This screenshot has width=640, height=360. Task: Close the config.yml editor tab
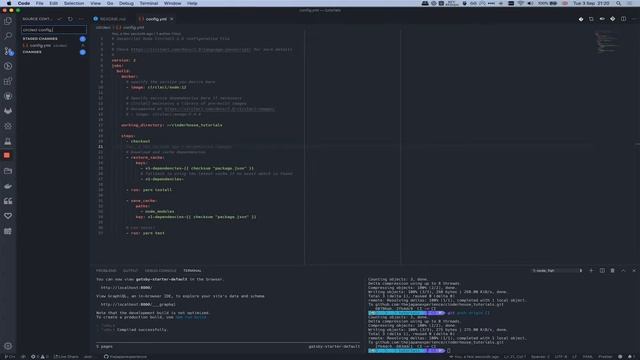click(172, 19)
